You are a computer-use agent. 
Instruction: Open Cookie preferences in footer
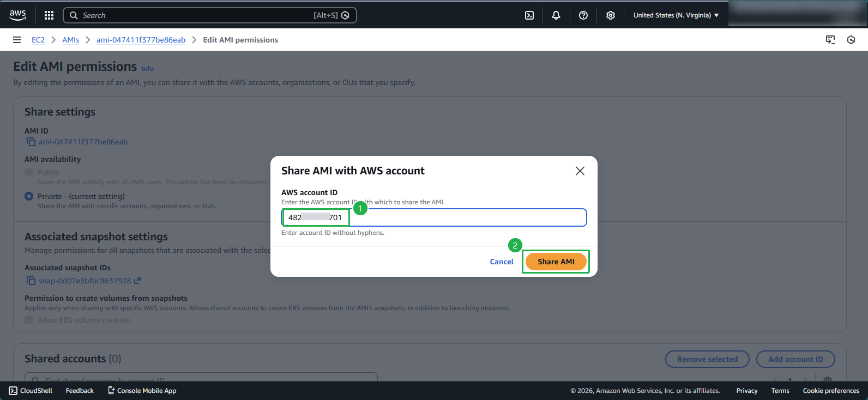(x=831, y=391)
